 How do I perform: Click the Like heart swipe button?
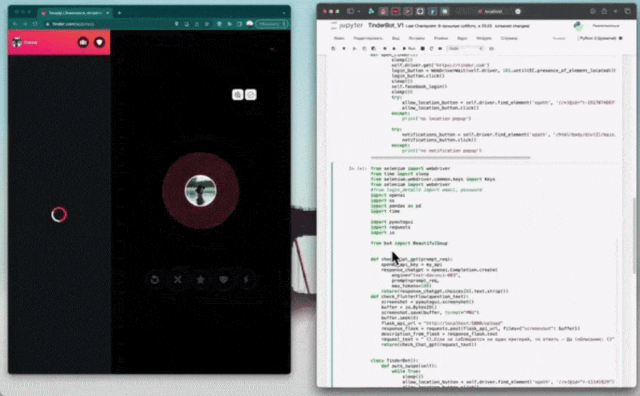pyautogui.click(x=223, y=280)
